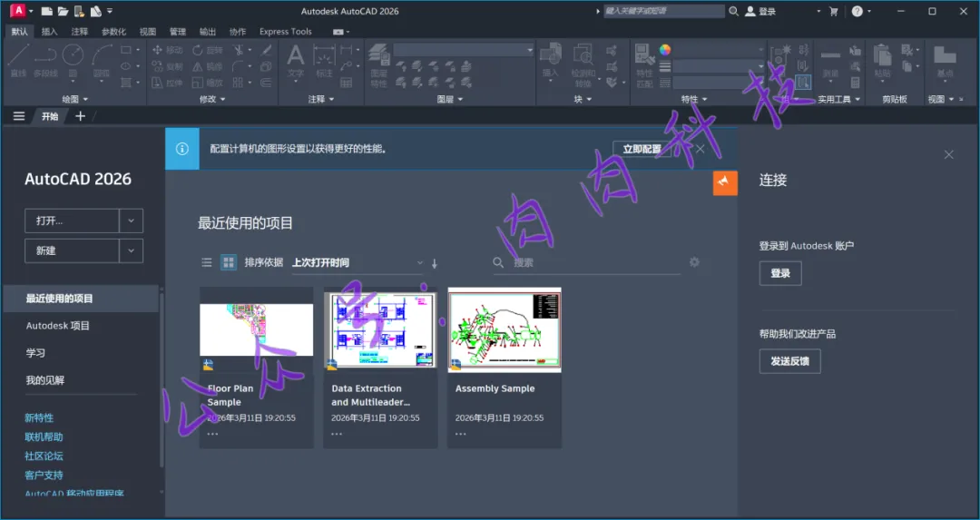Click the 发送反馈 button
The width and height of the screenshot is (980, 520).
[x=789, y=361]
